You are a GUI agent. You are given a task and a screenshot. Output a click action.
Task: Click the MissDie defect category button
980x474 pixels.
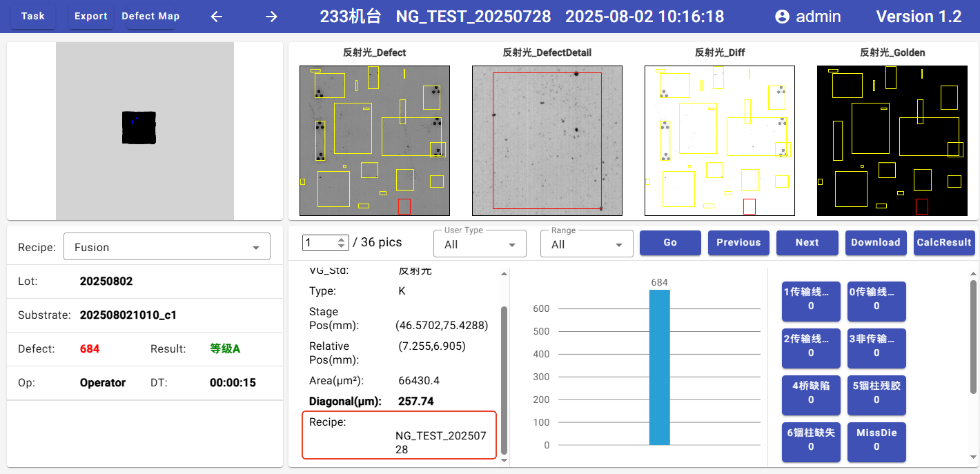point(876,440)
